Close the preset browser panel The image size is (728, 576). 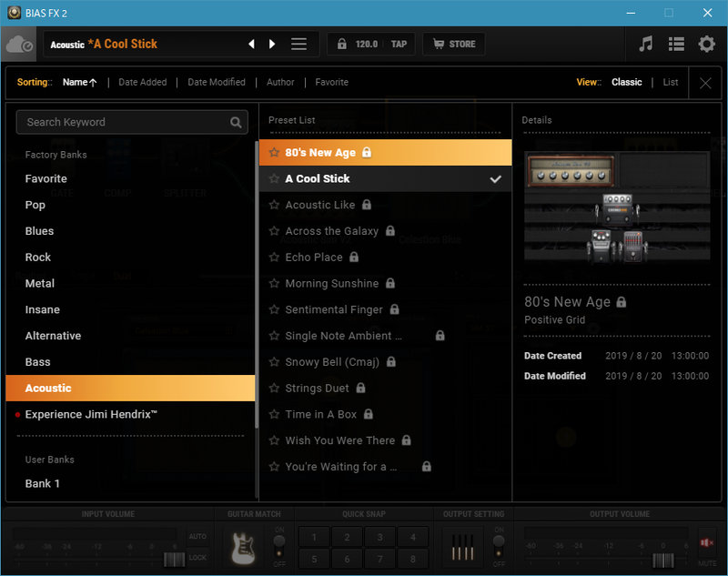705,83
